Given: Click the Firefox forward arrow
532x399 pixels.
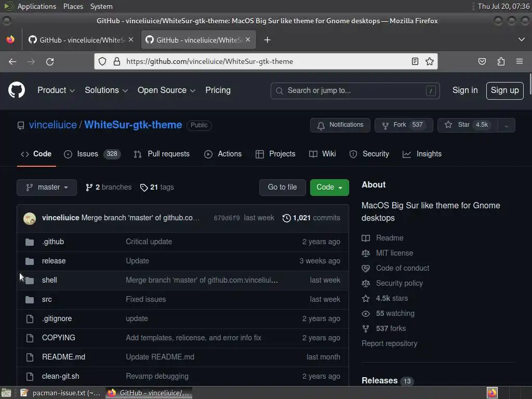Looking at the screenshot, I should (31, 61).
